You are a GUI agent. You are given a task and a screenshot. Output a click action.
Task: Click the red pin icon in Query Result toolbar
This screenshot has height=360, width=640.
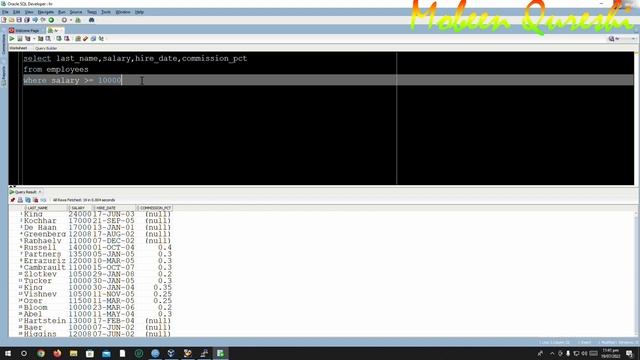pos(13,200)
